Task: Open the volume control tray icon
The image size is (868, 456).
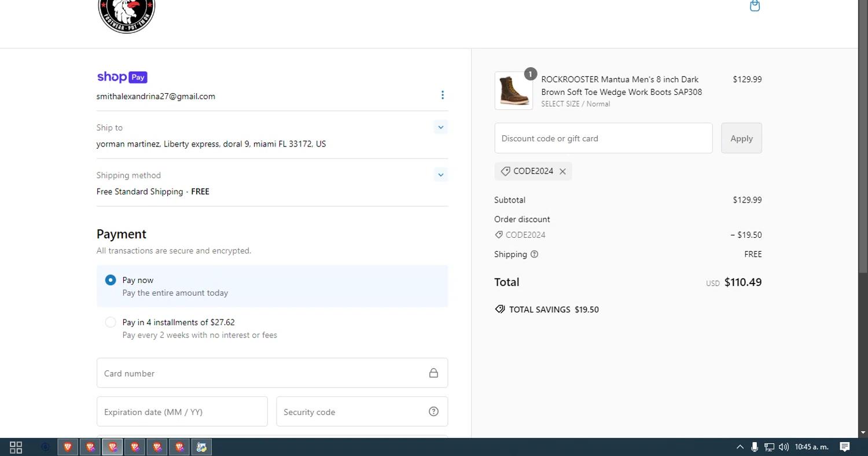Action: (784, 447)
